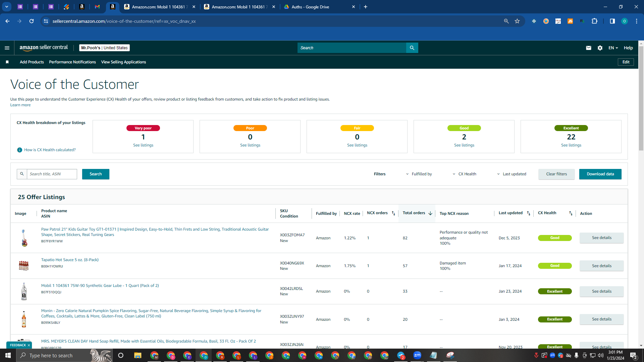Sort by the NCX orders column arrows
644x362 pixels.
[393, 213]
